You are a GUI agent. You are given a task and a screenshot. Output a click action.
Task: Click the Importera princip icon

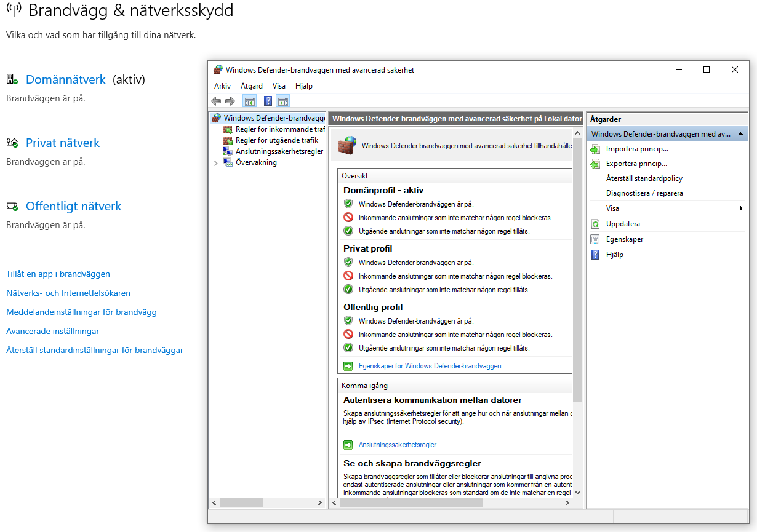click(595, 149)
